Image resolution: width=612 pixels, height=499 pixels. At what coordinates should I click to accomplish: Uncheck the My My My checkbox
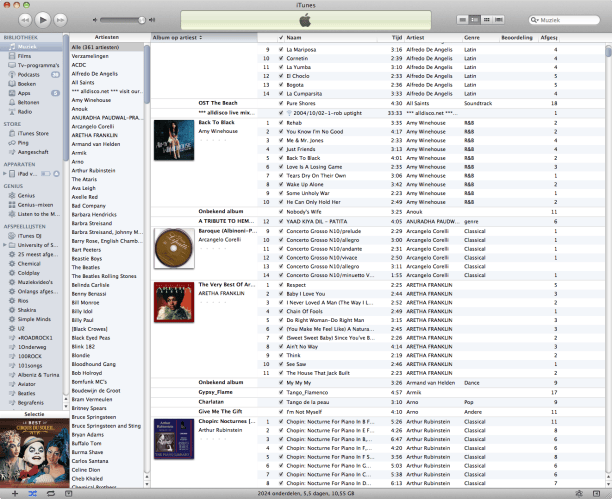click(x=281, y=383)
